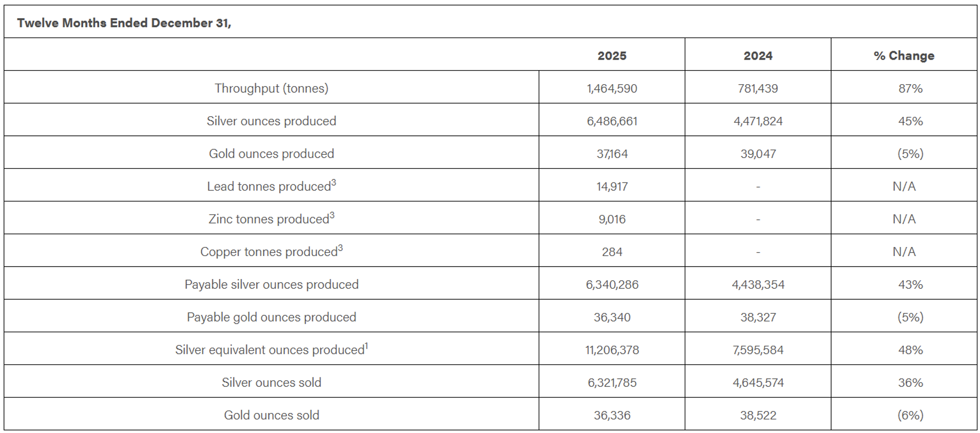Open footnote 1 beside silver equivalent ounces
This screenshot has height=433, width=980.
[x=366, y=346]
